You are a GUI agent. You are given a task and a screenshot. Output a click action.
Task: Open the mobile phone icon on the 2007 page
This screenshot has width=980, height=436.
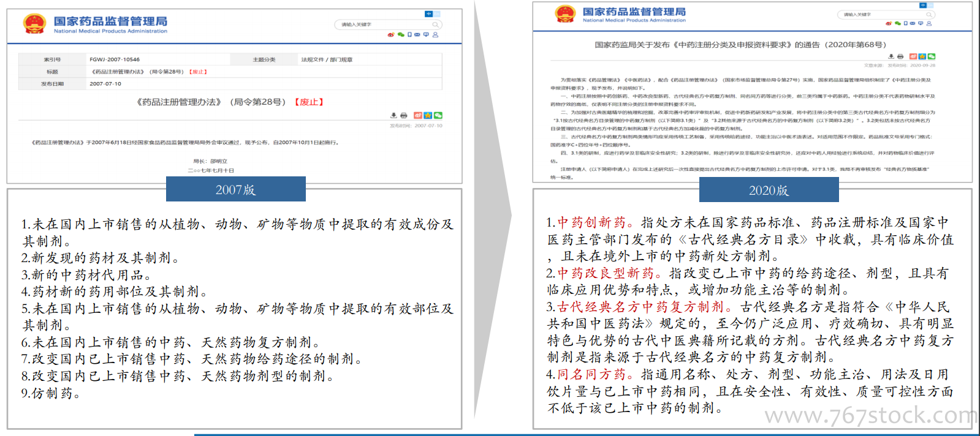(x=409, y=35)
